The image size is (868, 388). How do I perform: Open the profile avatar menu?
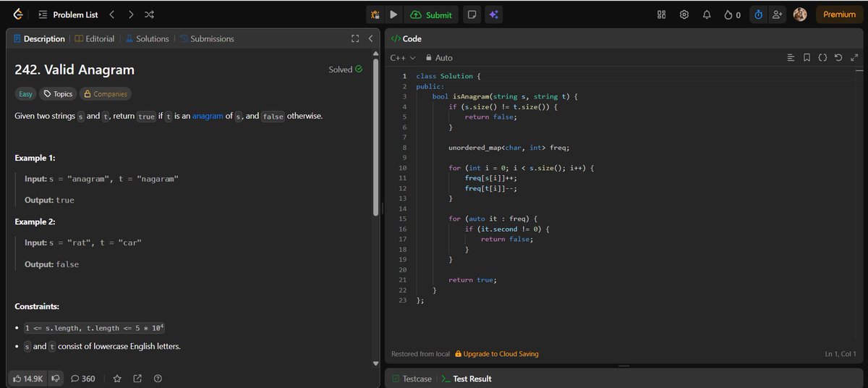click(x=800, y=14)
